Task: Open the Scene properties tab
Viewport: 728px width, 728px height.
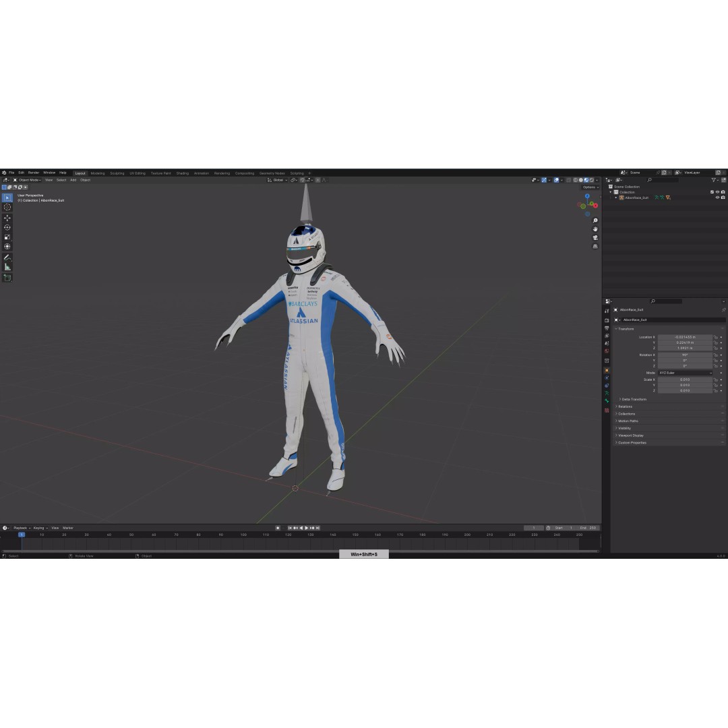Action: tap(607, 344)
